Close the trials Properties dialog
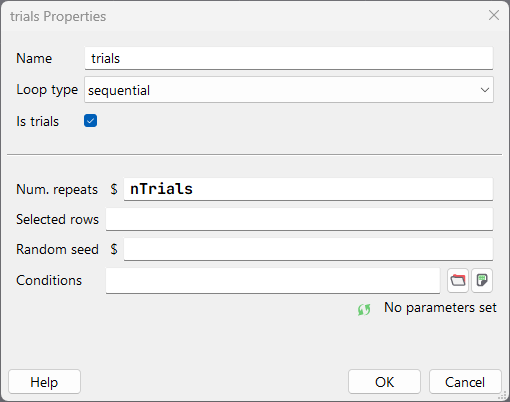The image size is (510, 402). (494, 15)
